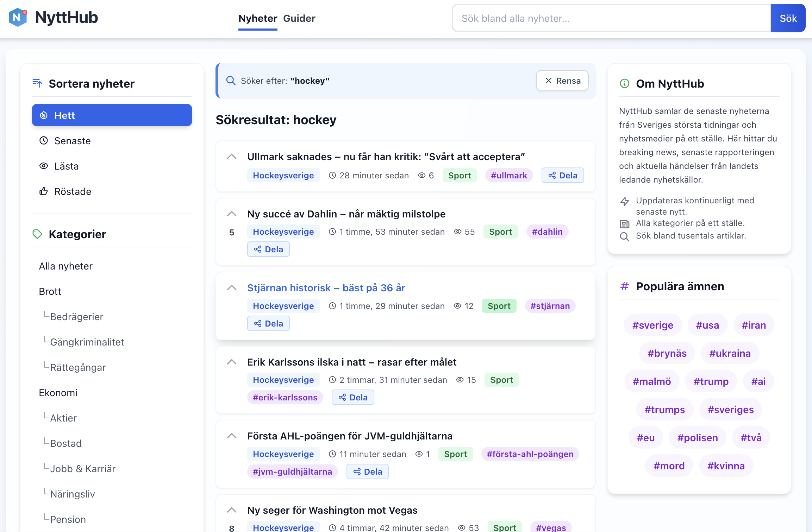Open the Stjärnan historisk article link
The width and height of the screenshot is (812, 532).
click(326, 288)
